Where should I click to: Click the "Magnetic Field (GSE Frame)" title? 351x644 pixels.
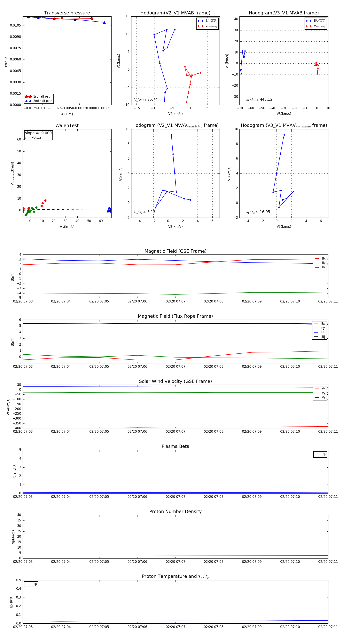tap(175, 251)
